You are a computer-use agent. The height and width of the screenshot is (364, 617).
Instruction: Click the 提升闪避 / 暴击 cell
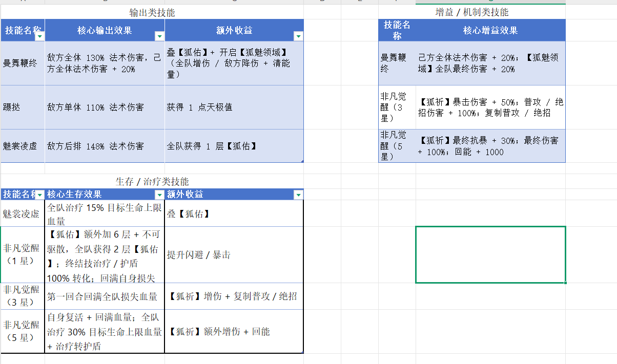click(234, 255)
